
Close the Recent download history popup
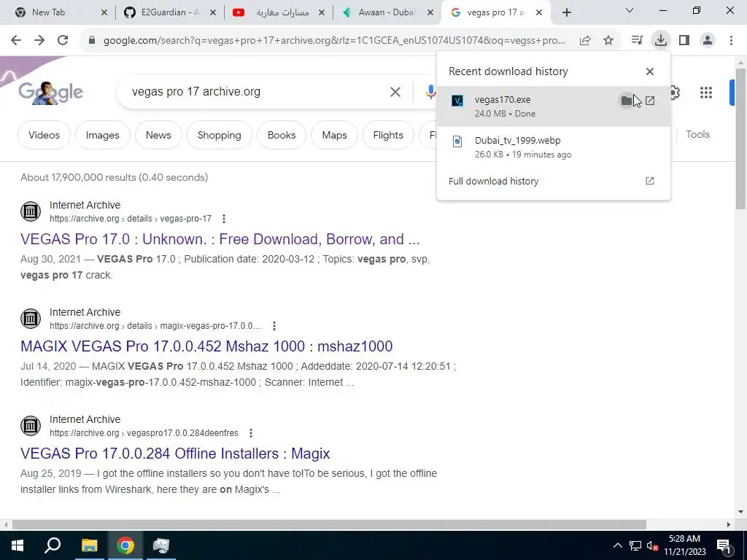(x=650, y=71)
